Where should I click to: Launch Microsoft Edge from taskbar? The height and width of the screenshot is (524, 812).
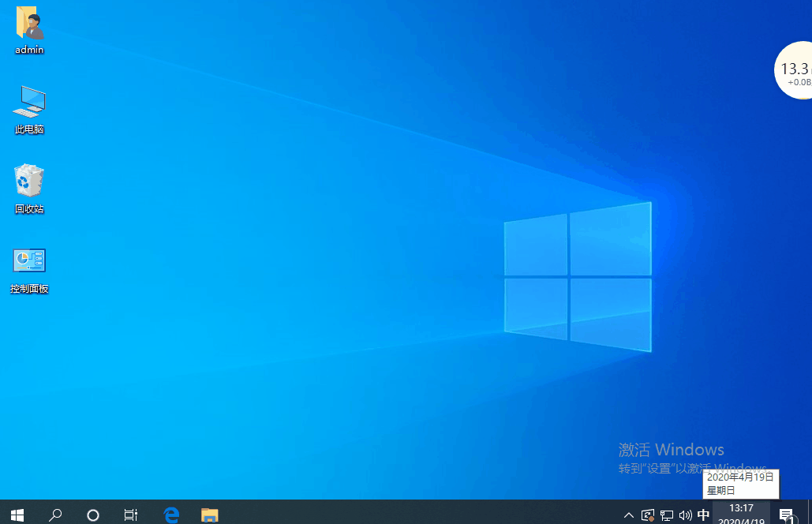click(171, 515)
